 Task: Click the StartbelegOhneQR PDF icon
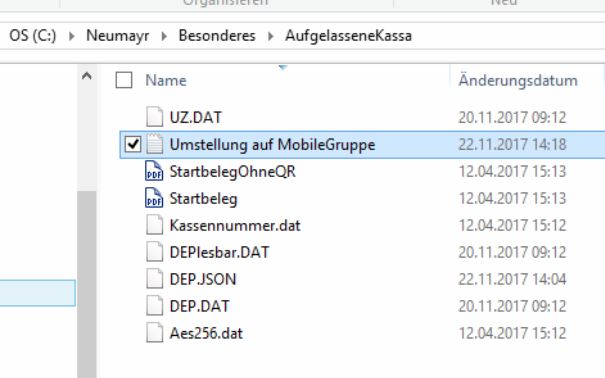(154, 171)
